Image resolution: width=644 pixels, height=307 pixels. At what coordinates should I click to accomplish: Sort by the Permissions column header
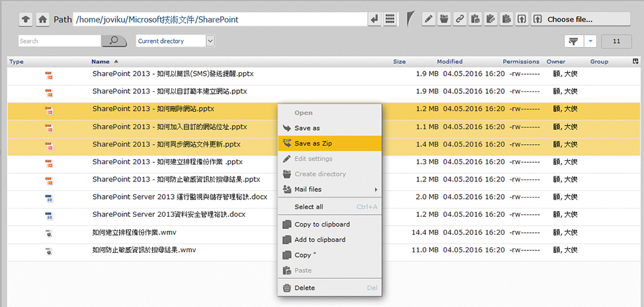[521, 62]
